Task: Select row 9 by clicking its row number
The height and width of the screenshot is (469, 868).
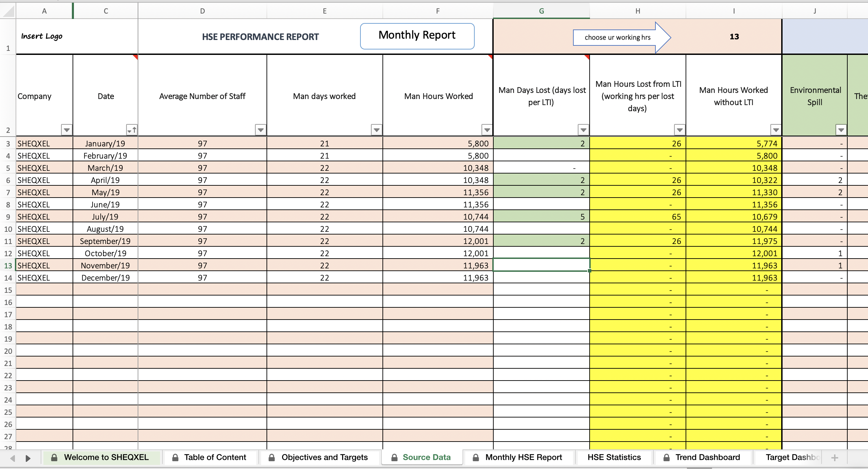Action: pos(8,217)
